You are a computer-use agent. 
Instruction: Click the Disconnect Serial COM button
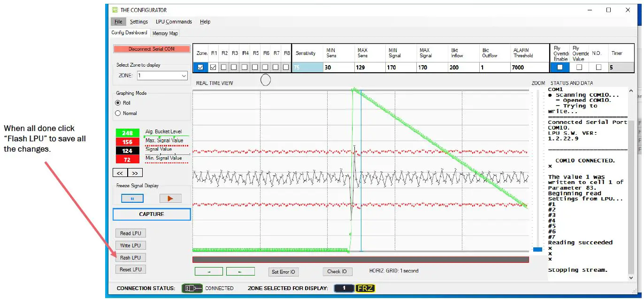coord(151,49)
